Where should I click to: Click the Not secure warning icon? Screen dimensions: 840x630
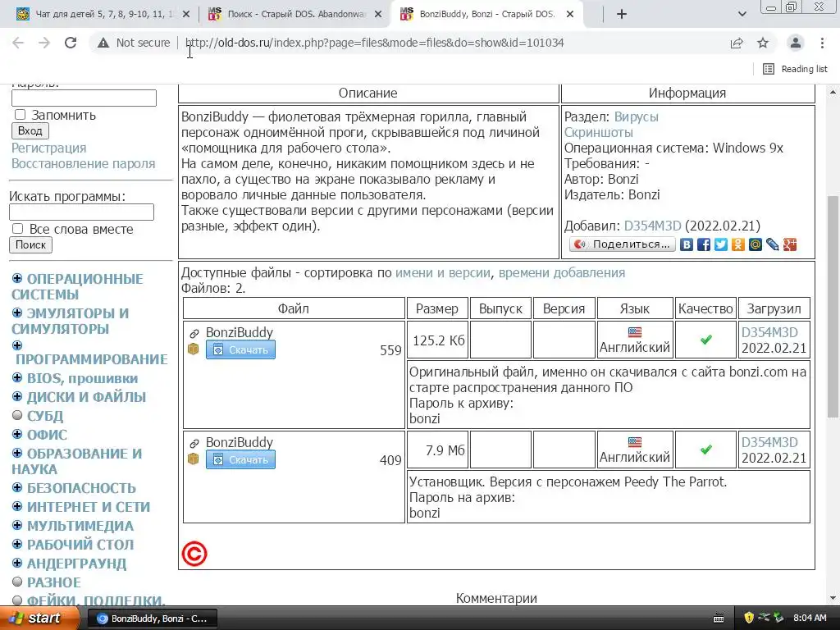[103, 43]
